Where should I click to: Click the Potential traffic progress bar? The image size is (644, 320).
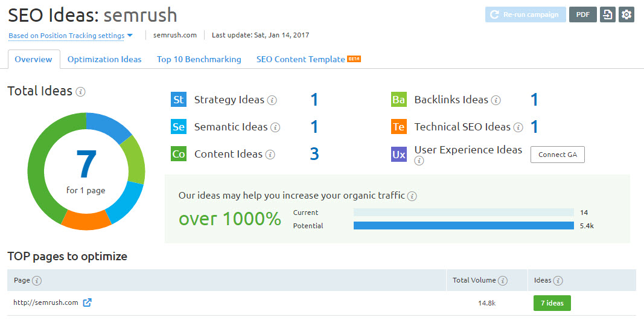coord(464,226)
